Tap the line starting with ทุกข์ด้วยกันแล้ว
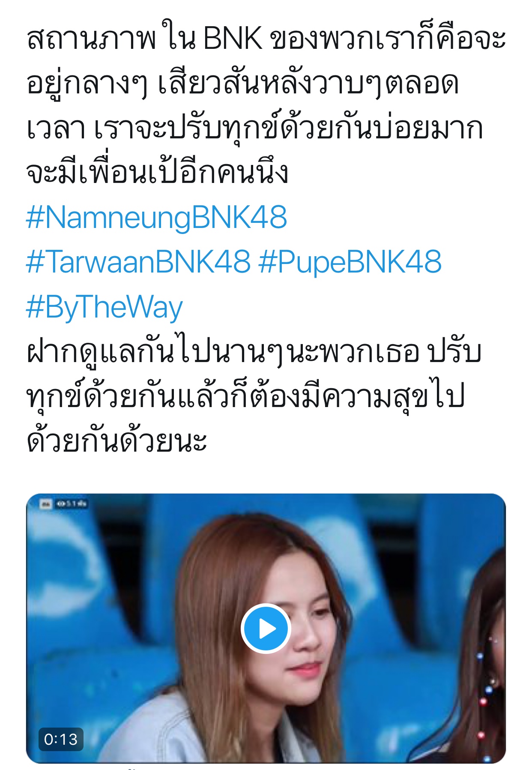532x770 pixels. pyautogui.click(x=245, y=396)
